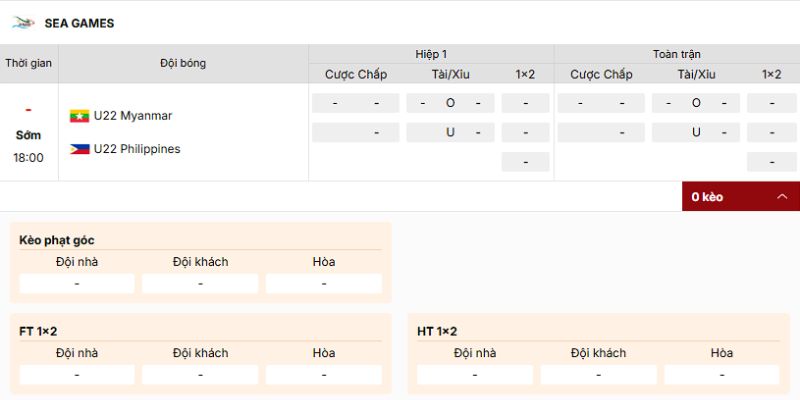This screenshot has width=800, height=400.
Task: Select the Hiệp 1 Tài/Xỉu Under (U) odds
Action: click(450, 132)
